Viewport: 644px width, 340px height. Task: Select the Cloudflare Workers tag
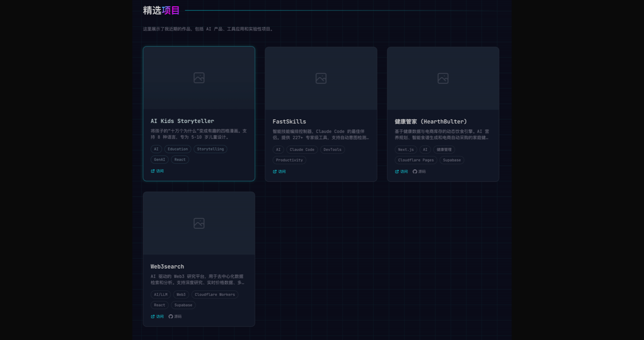[215, 295]
